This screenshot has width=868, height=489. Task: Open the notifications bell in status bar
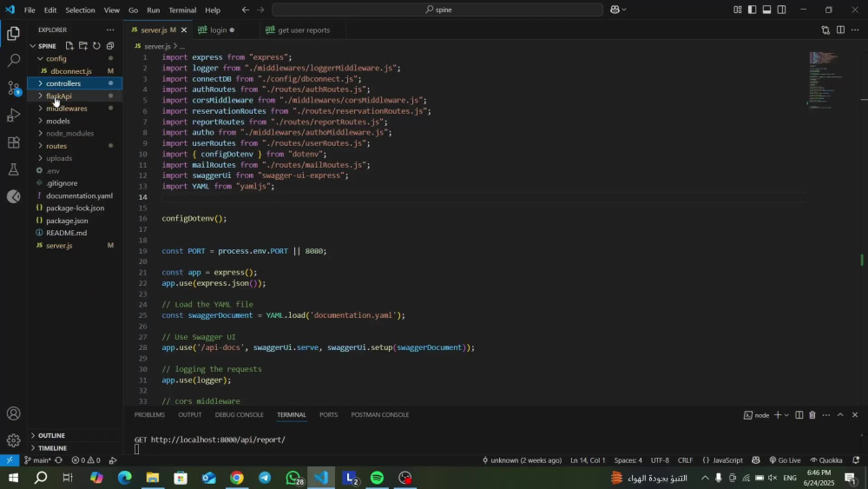[856, 460]
